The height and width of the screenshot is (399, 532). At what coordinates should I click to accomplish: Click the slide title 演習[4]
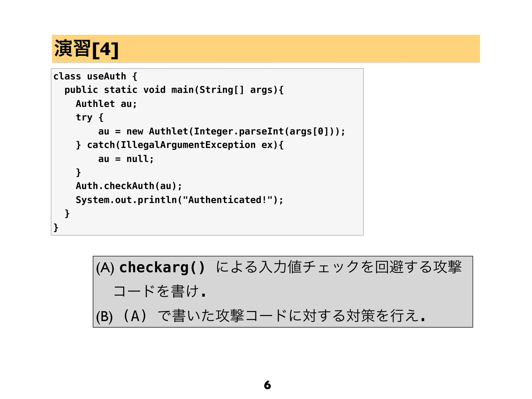[x=86, y=49]
